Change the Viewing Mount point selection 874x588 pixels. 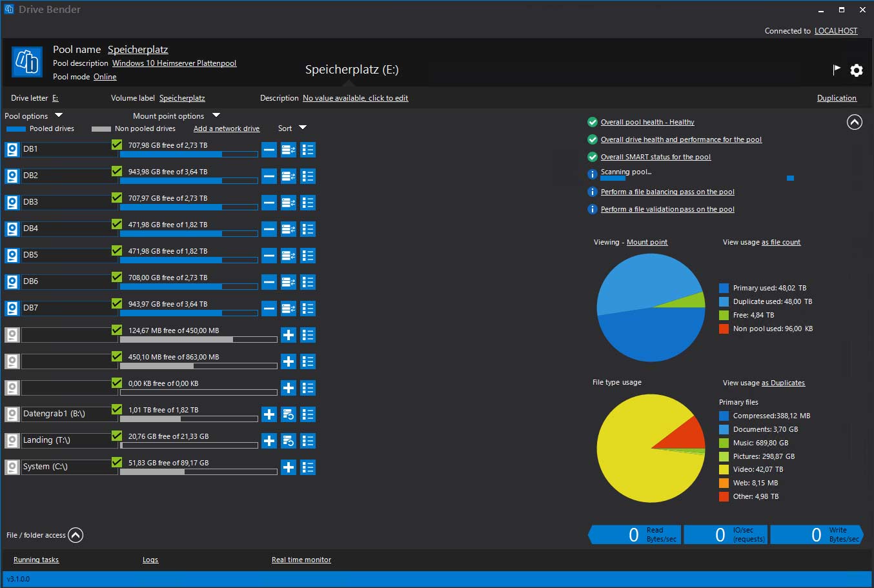tap(647, 242)
